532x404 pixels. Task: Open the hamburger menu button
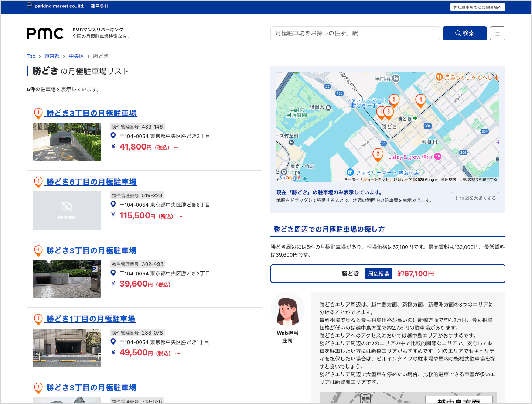[x=497, y=33]
